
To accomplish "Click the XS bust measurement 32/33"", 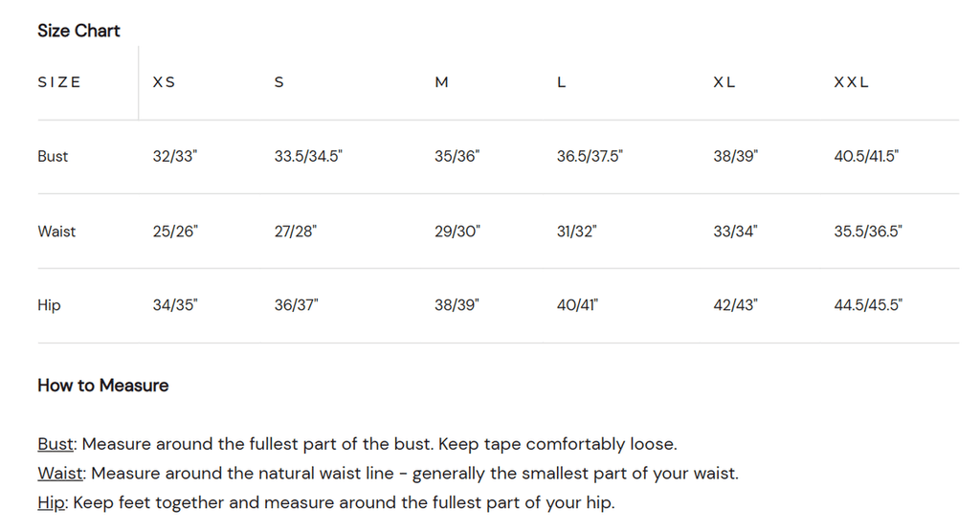I will [x=174, y=156].
